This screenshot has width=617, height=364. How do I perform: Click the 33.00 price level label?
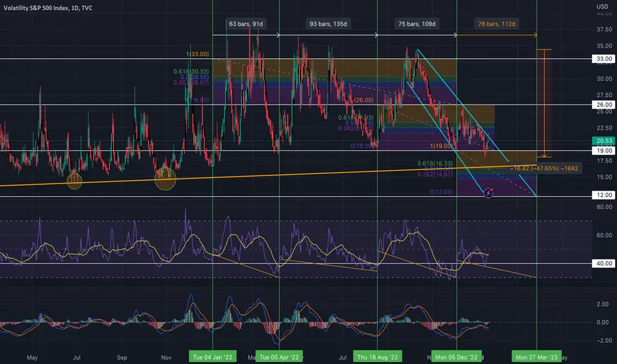pyautogui.click(x=604, y=59)
